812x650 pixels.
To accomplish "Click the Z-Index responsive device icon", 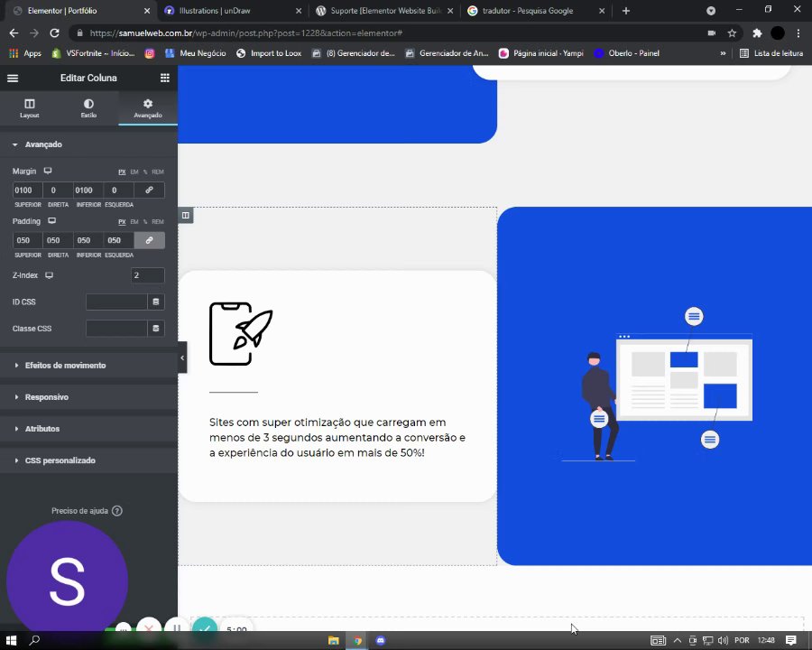I will [49, 275].
